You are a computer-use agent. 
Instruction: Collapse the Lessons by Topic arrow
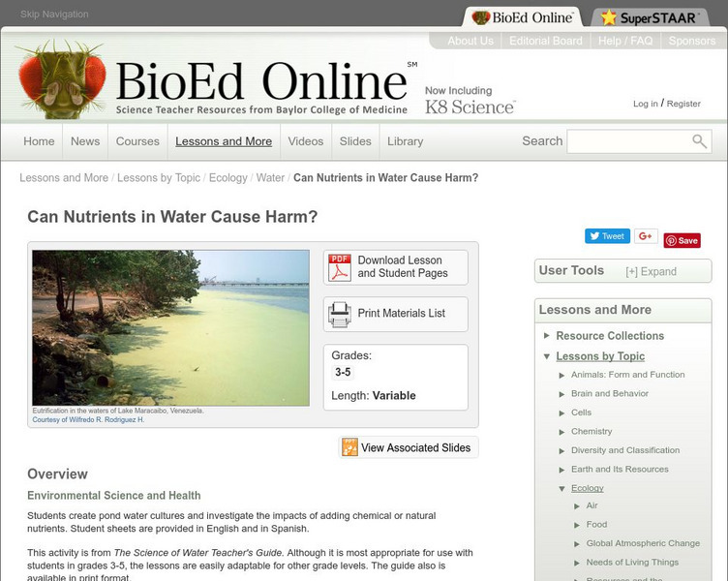click(x=546, y=356)
